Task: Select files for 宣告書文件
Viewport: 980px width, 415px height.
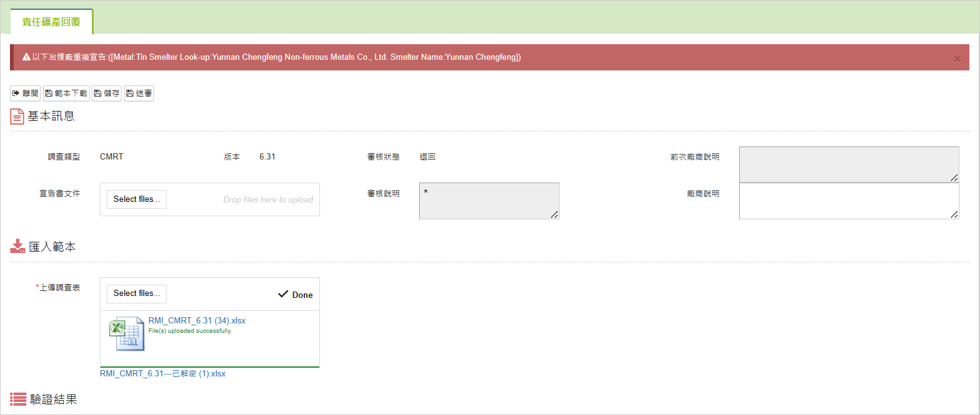Action: click(x=136, y=199)
